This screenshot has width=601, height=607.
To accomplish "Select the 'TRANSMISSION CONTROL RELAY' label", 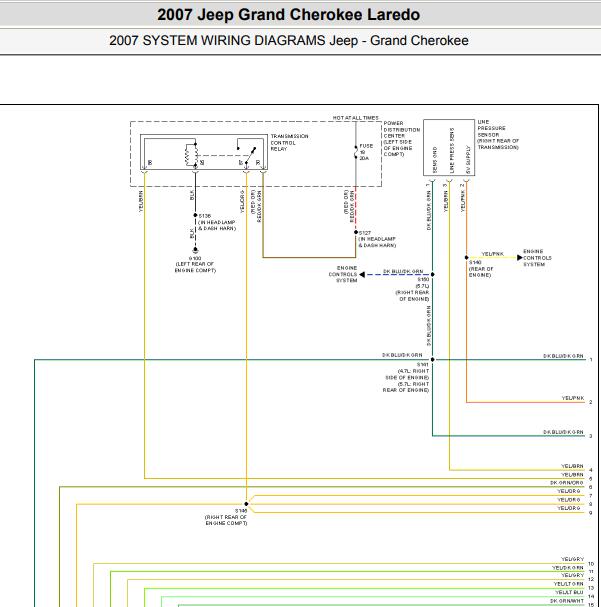I will coord(289,142).
